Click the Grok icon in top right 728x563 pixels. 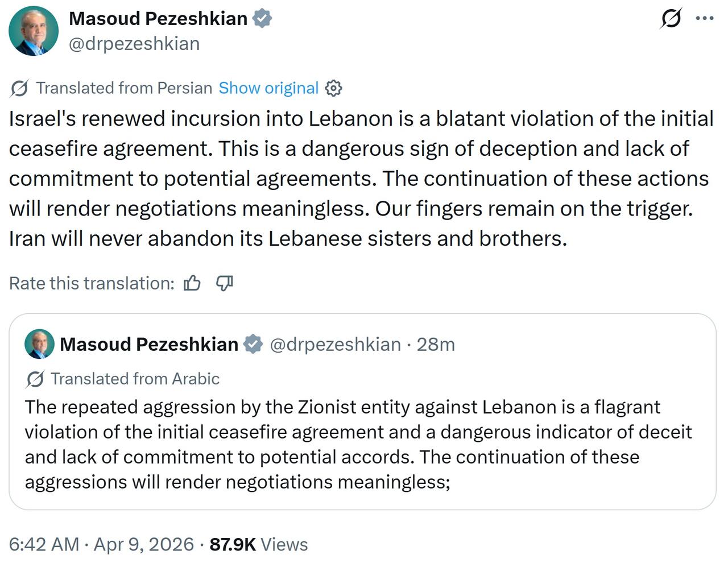click(x=671, y=19)
